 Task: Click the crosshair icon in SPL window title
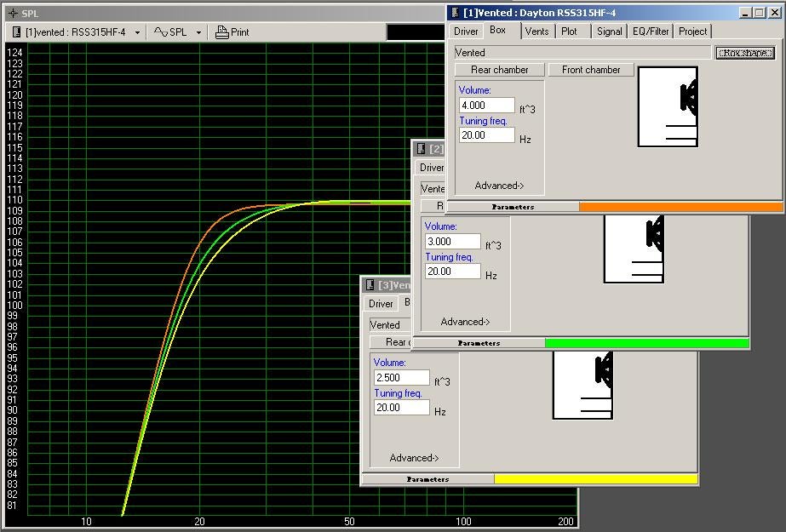[13, 13]
